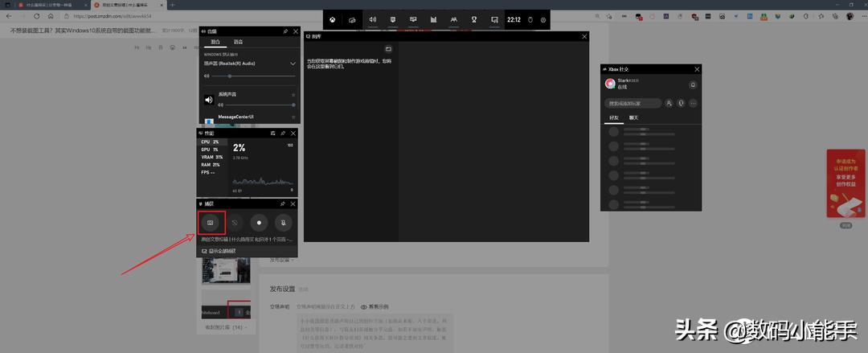Switch to the Chat tab in Xbox Social
Screen dimensions: 868x353
pyautogui.click(x=634, y=118)
